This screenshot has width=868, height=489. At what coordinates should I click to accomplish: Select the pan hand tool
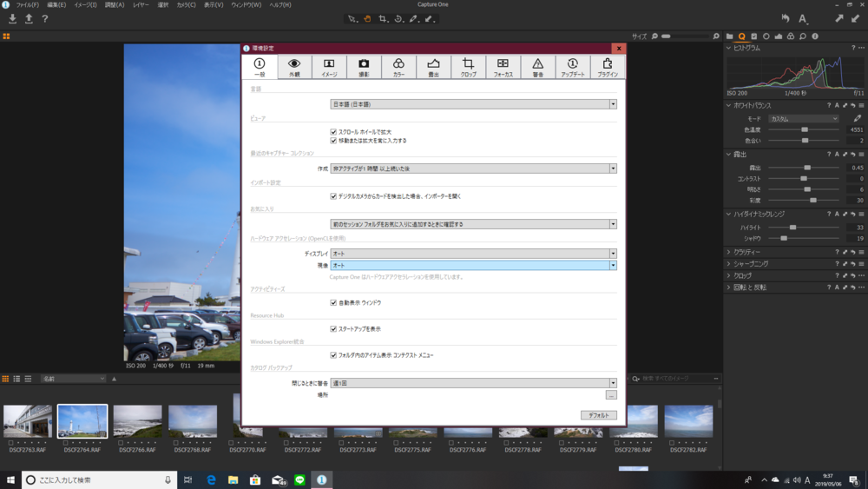coord(367,19)
